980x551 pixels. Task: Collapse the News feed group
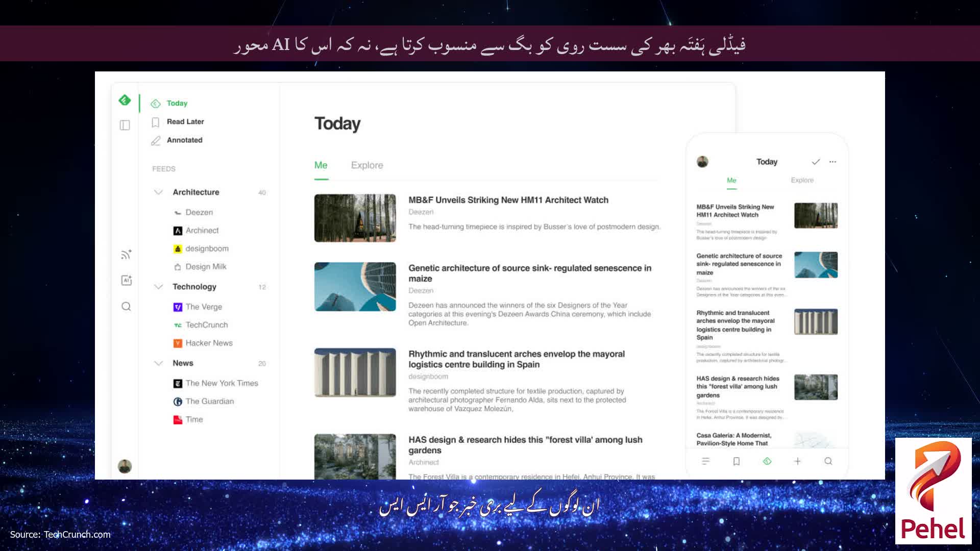158,363
